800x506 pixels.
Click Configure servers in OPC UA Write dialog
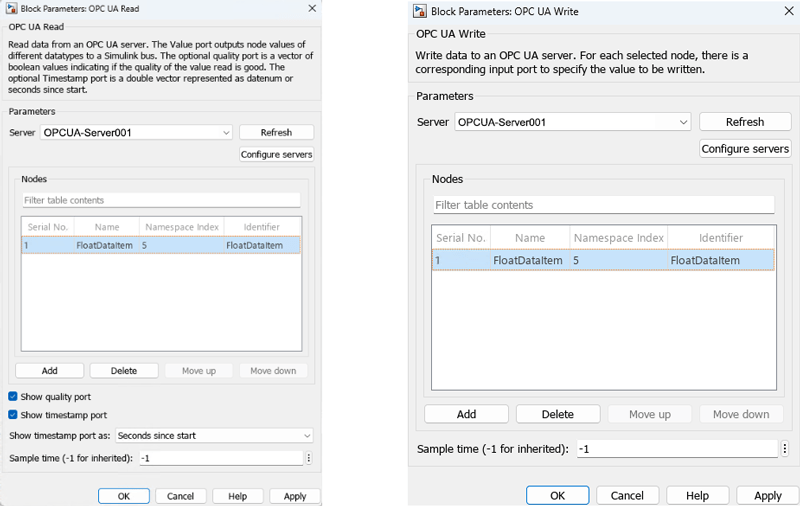(x=745, y=148)
